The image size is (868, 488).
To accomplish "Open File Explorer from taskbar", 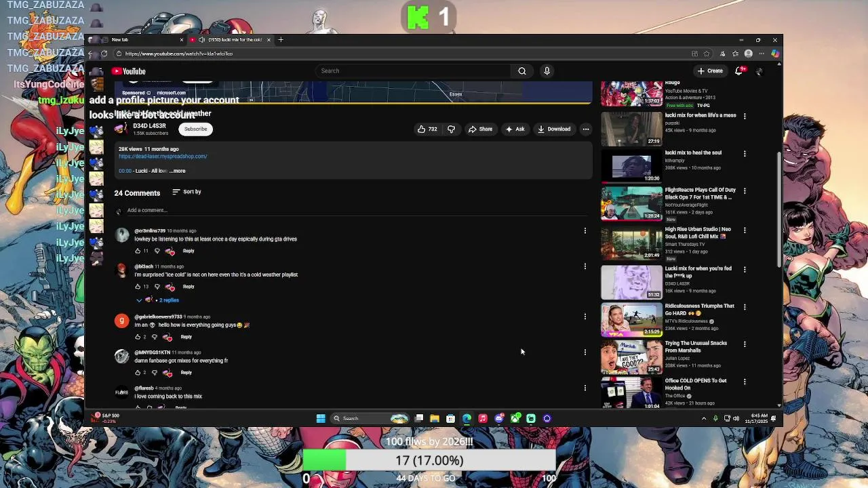I will pyautogui.click(x=435, y=418).
